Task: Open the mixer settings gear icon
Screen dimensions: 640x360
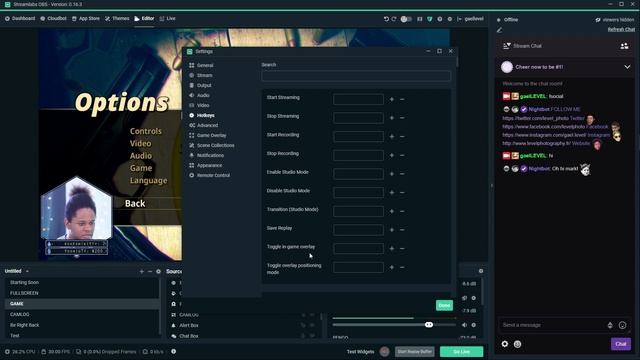Action: pyautogui.click(x=481, y=271)
